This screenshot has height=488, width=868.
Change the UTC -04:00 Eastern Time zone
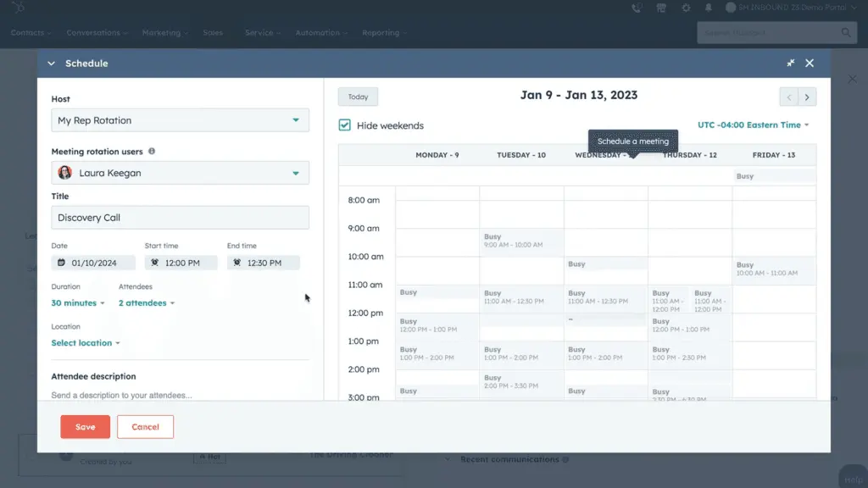[753, 125]
